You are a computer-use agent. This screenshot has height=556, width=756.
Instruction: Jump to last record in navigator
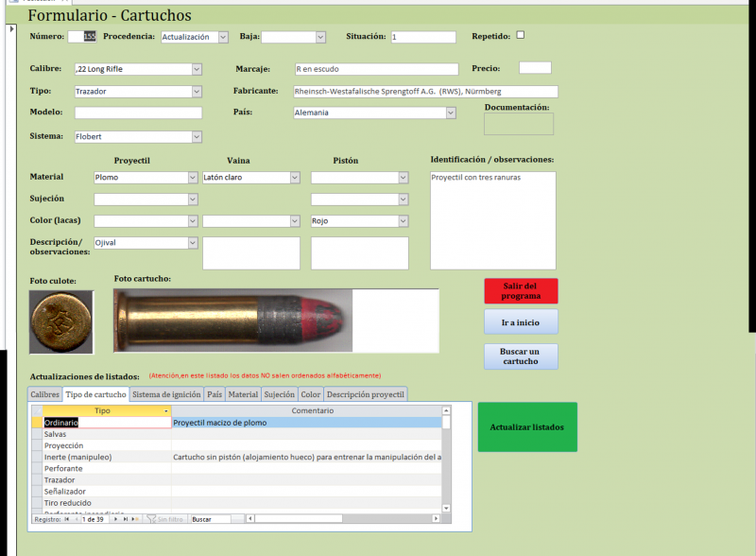coord(125,519)
